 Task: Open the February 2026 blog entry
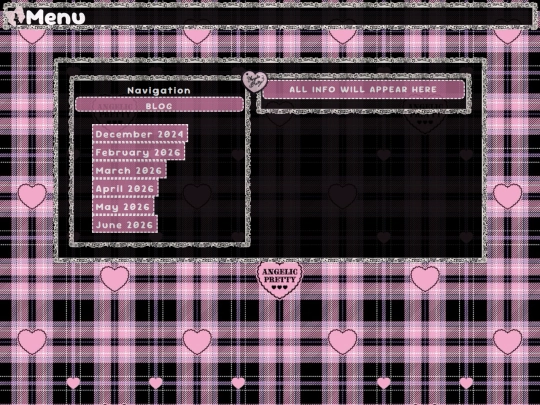(x=138, y=152)
